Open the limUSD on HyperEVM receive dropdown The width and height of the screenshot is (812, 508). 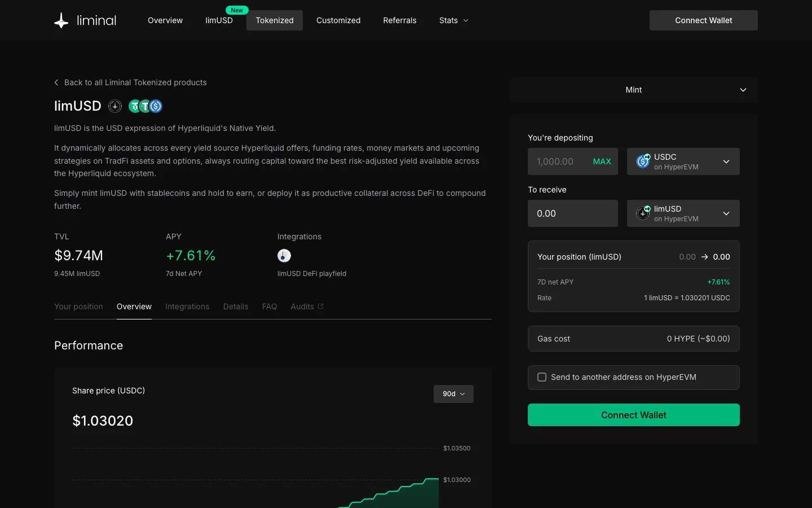pyautogui.click(x=683, y=213)
